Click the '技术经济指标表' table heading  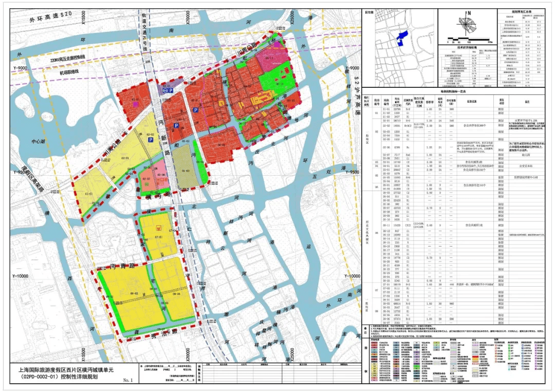pyautogui.click(x=467, y=47)
